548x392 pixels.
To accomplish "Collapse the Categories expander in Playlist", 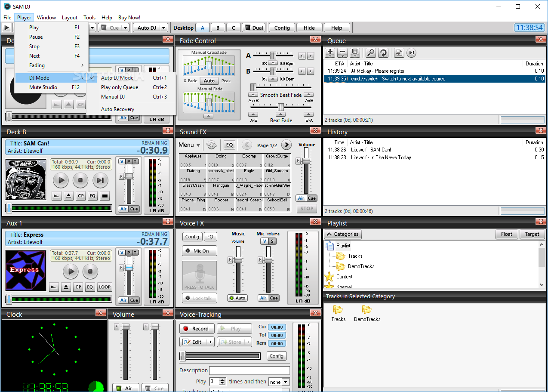I will (x=343, y=234).
